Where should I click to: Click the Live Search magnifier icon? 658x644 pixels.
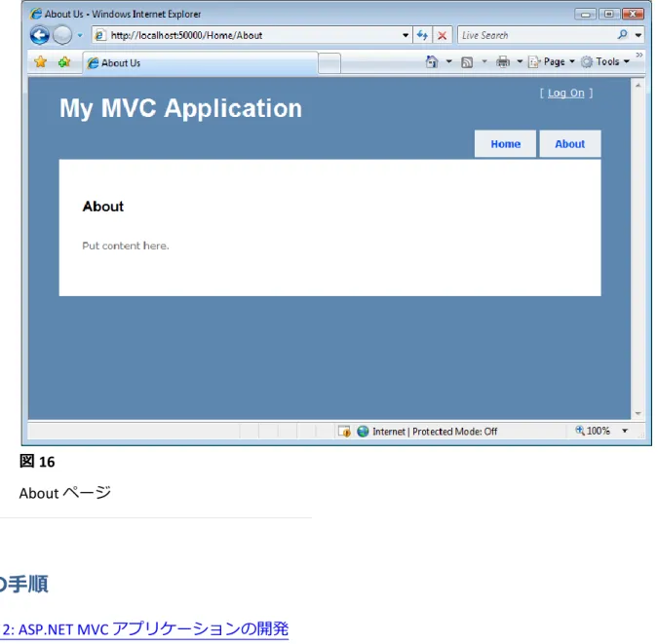pyautogui.click(x=623, y=35)
